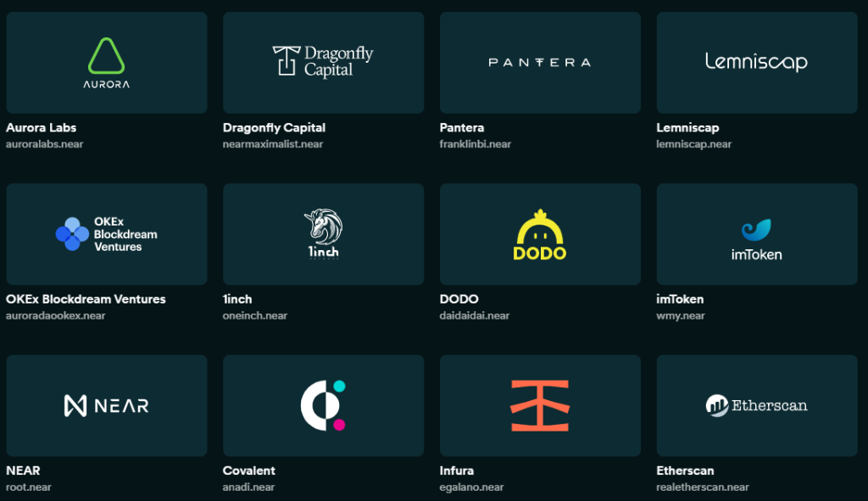The width and height of the screenshot is (868, 501).
Task: Open the Aurora Labs title link
Action: click(x=41, y=127)
